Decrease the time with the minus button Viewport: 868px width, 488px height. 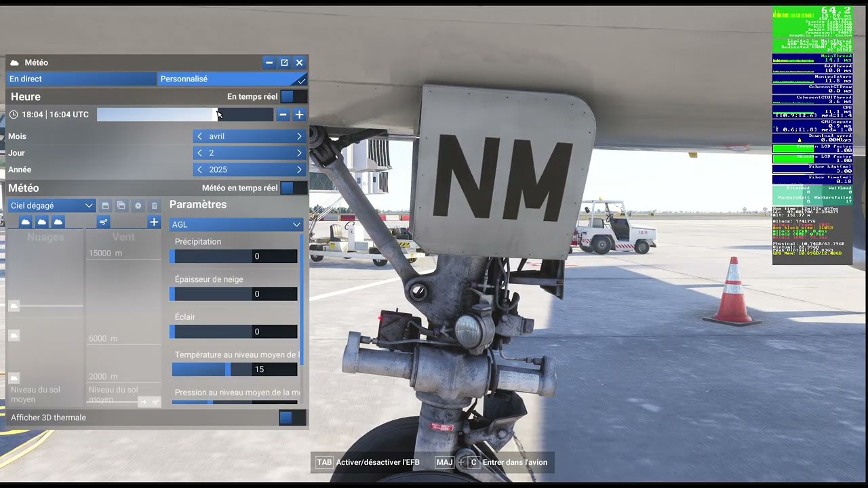283,115
